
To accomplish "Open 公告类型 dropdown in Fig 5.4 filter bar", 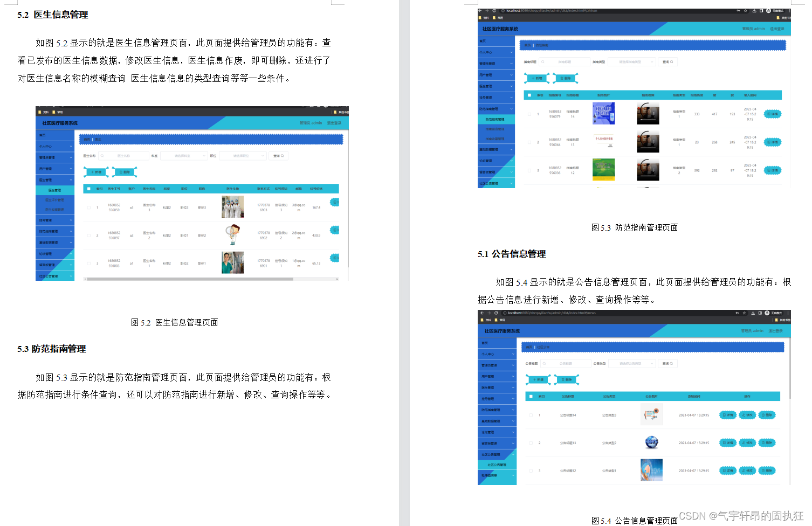I will point(632,364).
